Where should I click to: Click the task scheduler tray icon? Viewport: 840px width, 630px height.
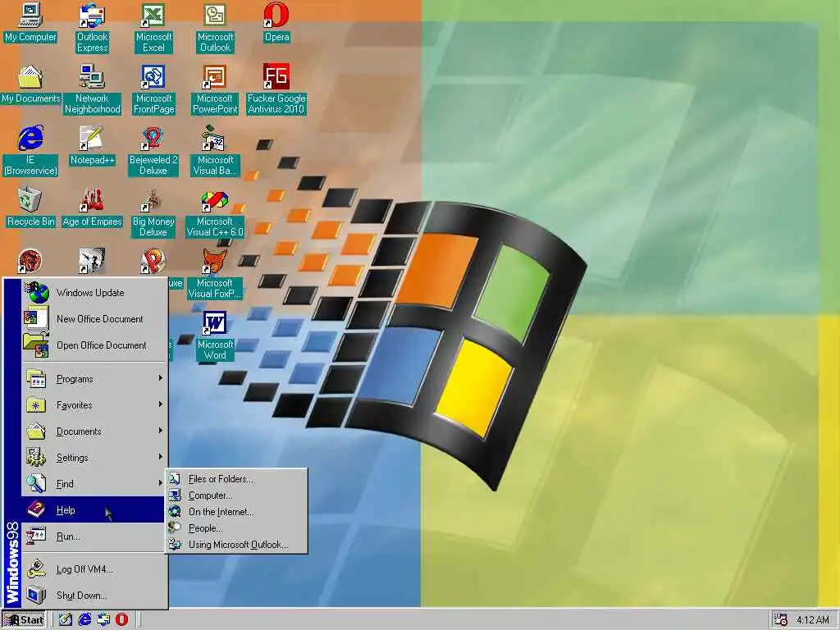(x=781, y=620)
